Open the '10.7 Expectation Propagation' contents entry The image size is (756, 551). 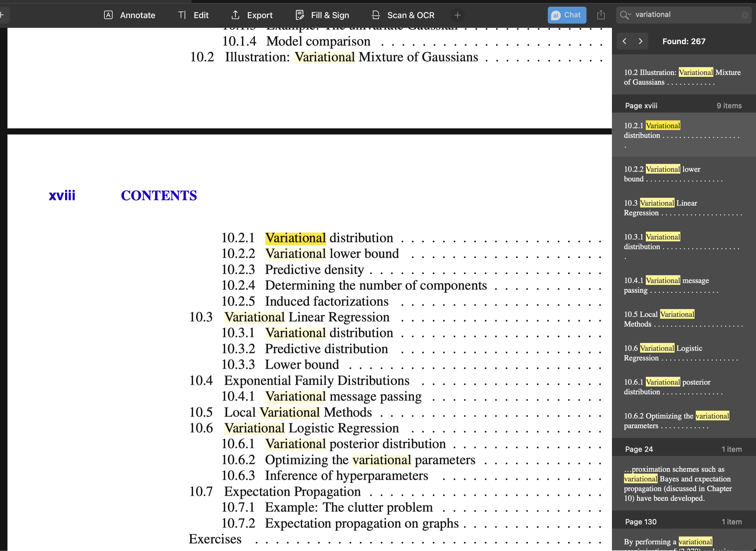[292, 492]
